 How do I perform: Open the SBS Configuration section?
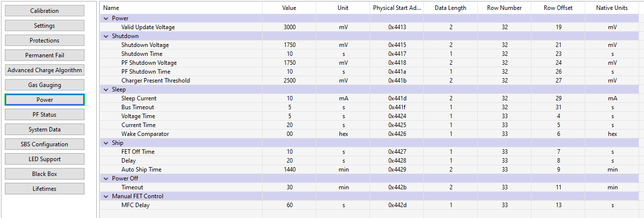click(44, 144)
